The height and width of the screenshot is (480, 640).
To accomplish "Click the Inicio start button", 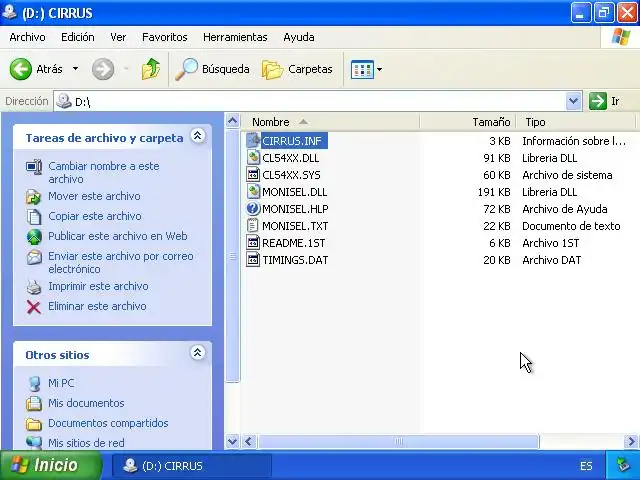I will pyautogui.click(x=49, y=465).
